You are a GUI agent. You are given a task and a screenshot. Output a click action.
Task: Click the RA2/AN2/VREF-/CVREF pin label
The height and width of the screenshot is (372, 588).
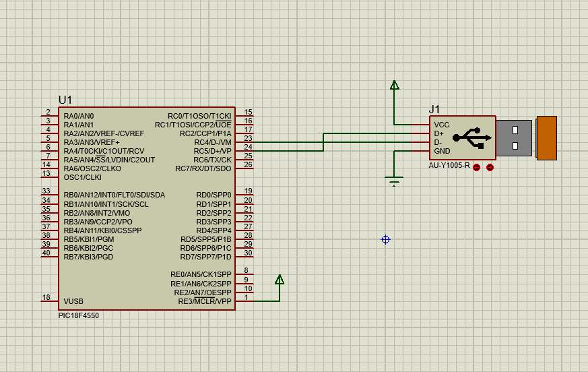[104, 133]
